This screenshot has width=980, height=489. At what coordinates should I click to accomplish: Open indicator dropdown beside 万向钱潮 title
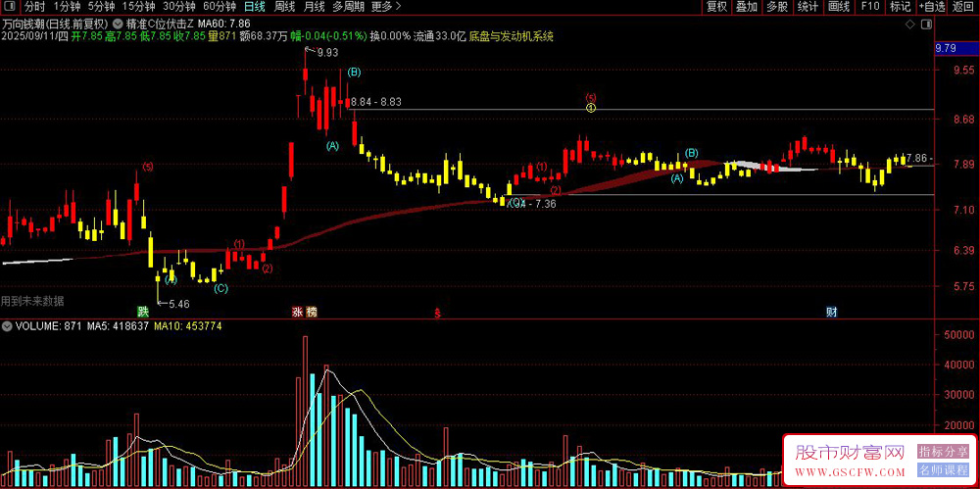[x=118, y=24]
